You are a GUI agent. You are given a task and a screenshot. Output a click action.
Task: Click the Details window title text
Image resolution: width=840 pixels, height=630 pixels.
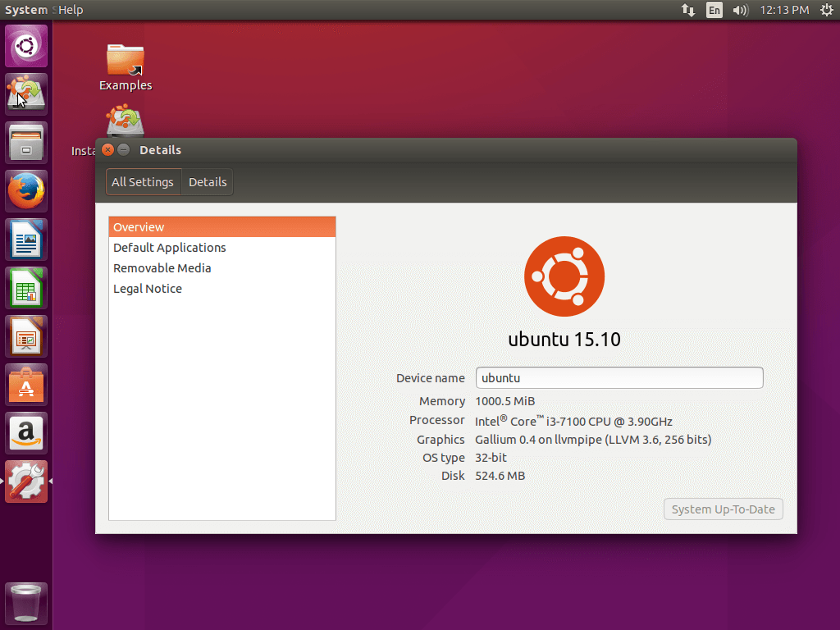point(160,150)
